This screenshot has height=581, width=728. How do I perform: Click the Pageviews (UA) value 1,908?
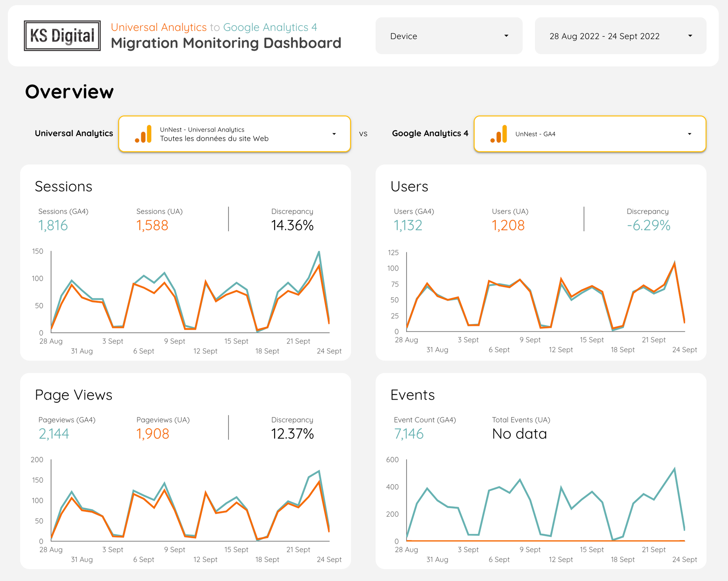point(152,434)
